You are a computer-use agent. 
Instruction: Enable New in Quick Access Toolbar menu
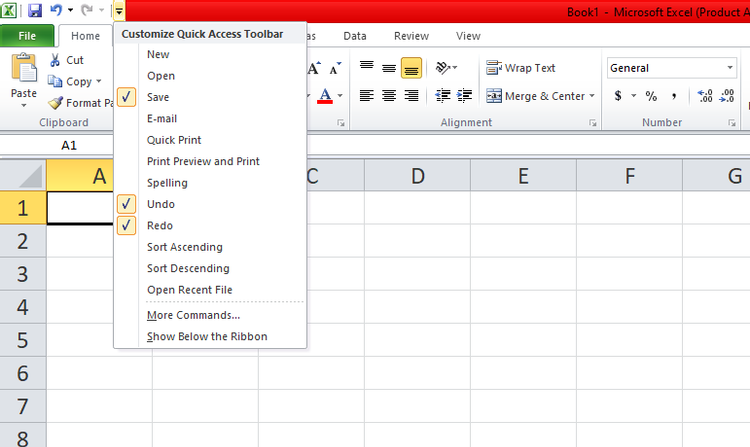pyautogui.click(x=158, y=55)
